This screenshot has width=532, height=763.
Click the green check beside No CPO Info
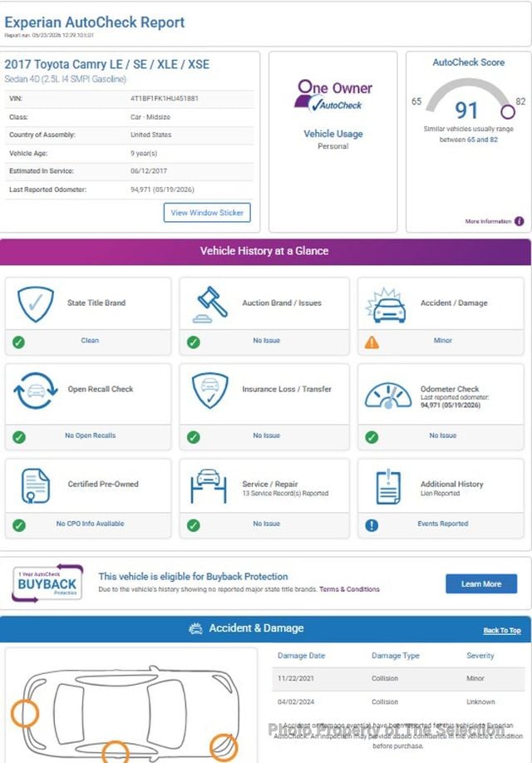[x=18, y=525]
